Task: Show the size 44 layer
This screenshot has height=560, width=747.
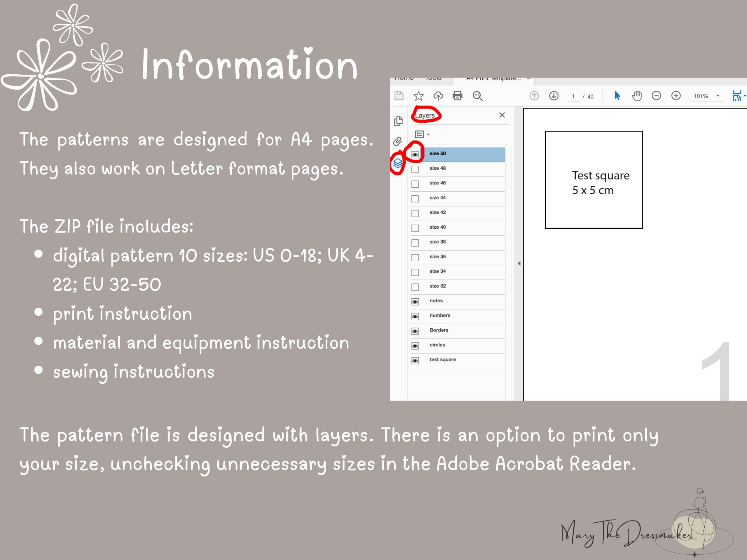Action: click(415, 199)
